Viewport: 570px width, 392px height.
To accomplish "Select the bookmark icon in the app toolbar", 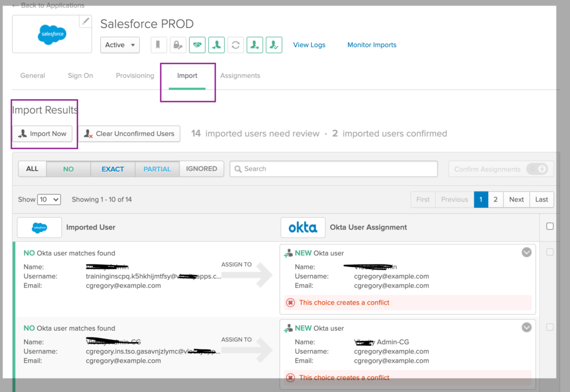I will [x=159, y=45].
